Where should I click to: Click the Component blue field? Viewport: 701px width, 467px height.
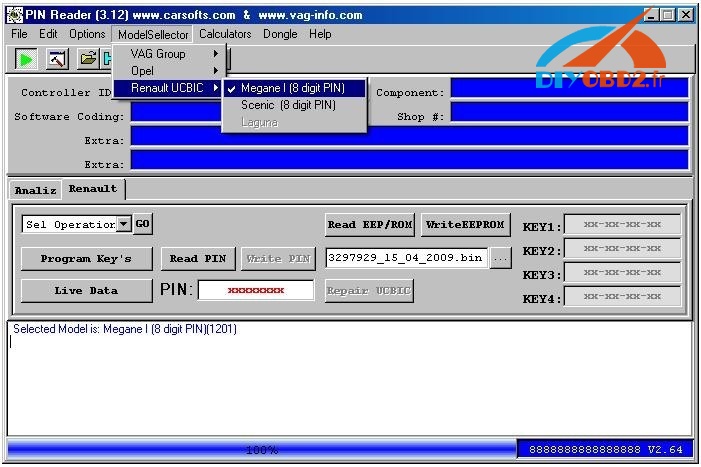(x=569, y=88)
